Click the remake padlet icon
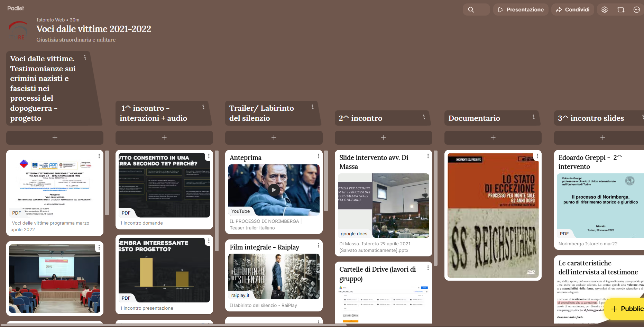644x327 pixels. tap(621, 10)
